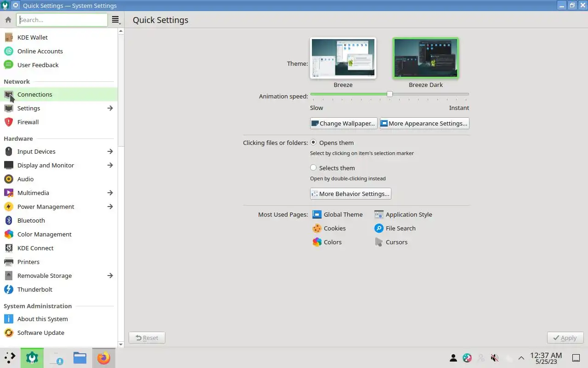Open KDE Connect settings
588x368 pixels.
pos(59,248)
